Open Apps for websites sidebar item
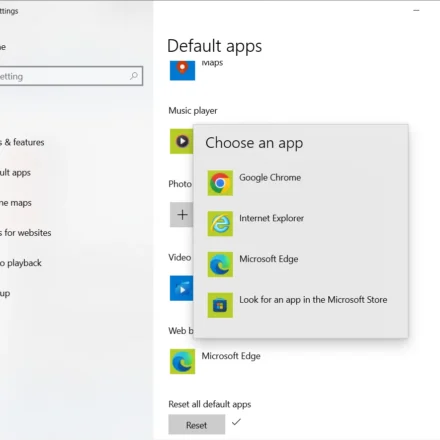 coord(26,233)
